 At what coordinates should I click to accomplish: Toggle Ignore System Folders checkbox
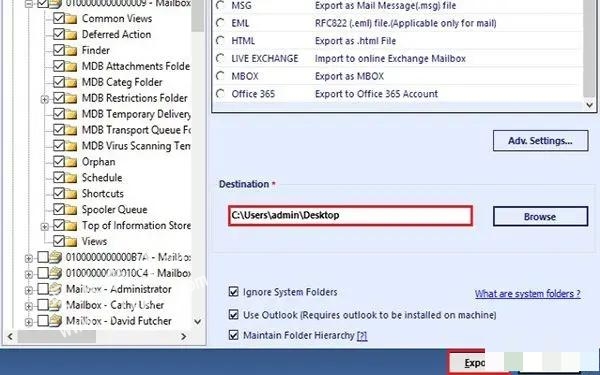pos(233,292)
